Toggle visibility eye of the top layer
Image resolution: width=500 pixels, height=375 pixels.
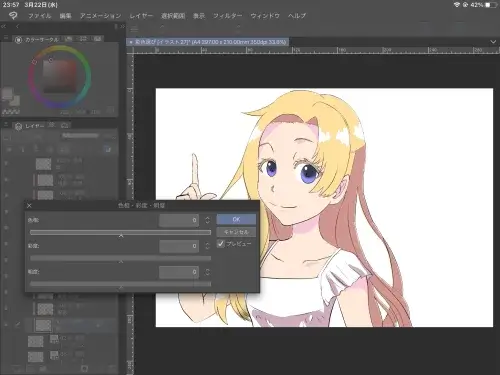6,163
